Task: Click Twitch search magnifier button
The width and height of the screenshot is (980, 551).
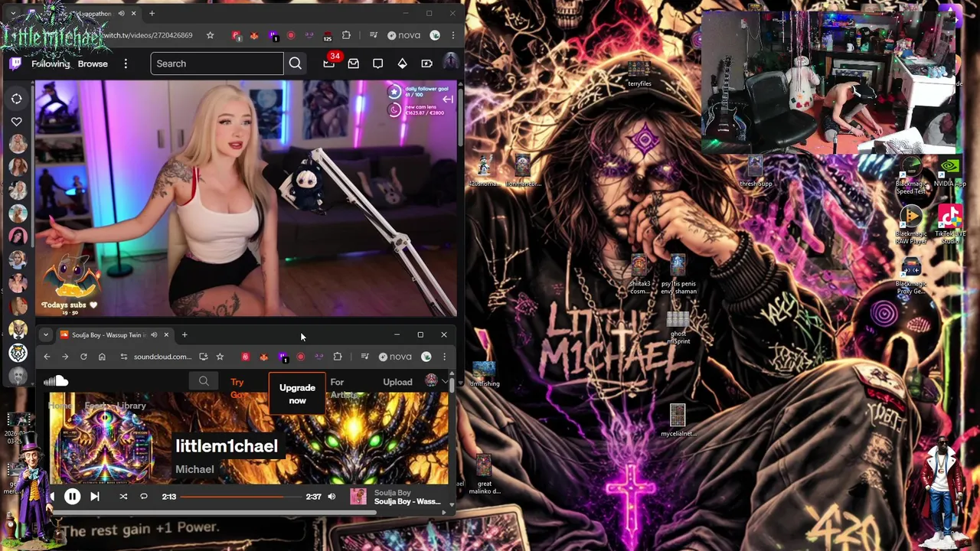Action: click(296, 64)
